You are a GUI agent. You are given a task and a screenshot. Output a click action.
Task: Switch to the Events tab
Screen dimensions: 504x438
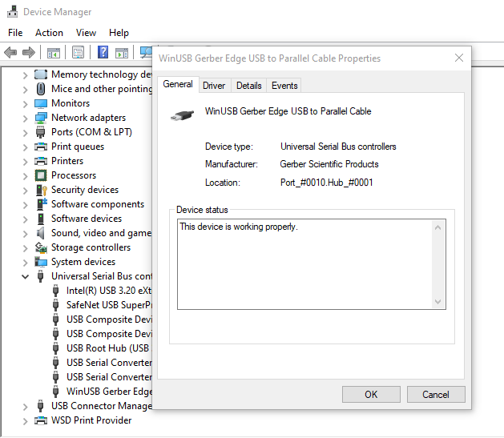pos(284,86)
